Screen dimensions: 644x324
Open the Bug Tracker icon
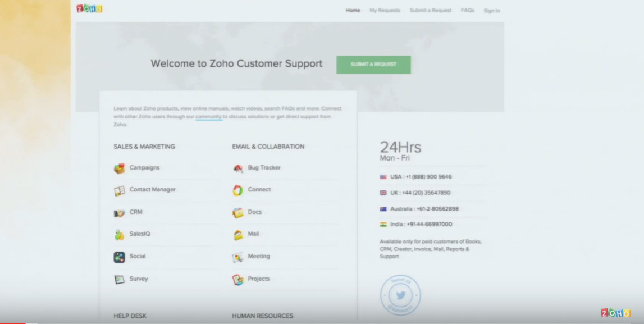coord(238,168)
